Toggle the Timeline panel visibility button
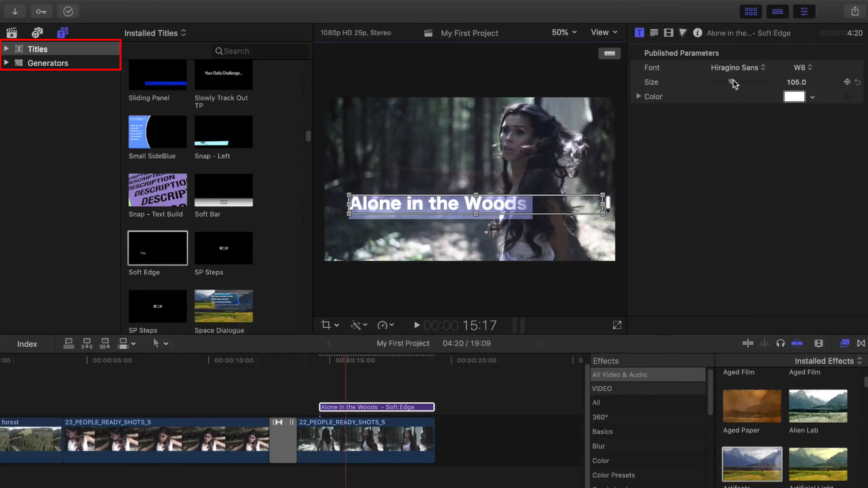The width and height of the screenshot is (868, 488). (x=778, y=12)
